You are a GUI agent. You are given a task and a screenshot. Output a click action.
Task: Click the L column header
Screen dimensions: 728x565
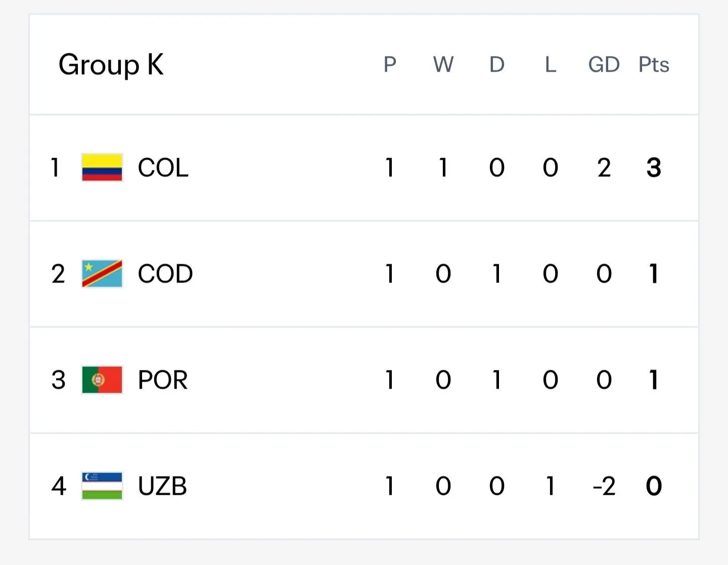[x=551, y=65]
